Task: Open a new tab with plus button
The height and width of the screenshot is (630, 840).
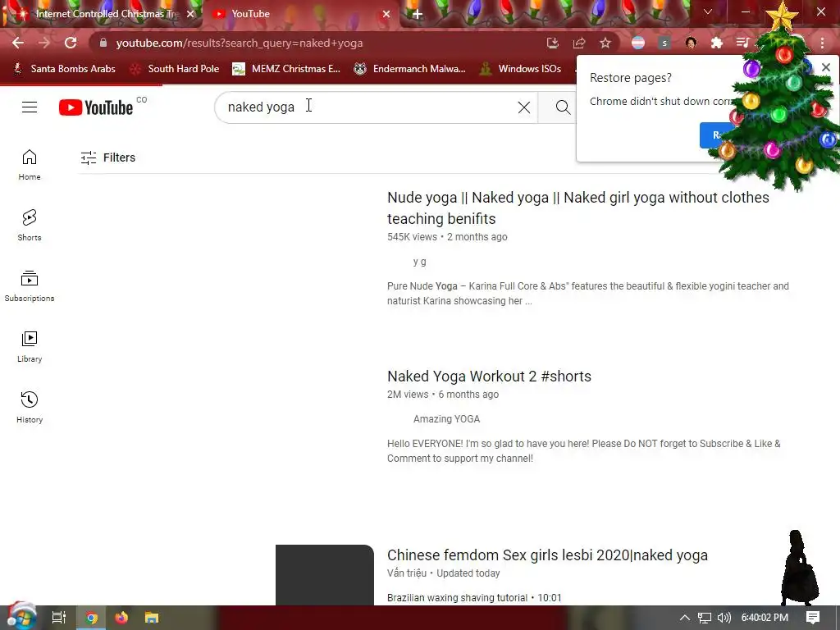Action: 418,14
